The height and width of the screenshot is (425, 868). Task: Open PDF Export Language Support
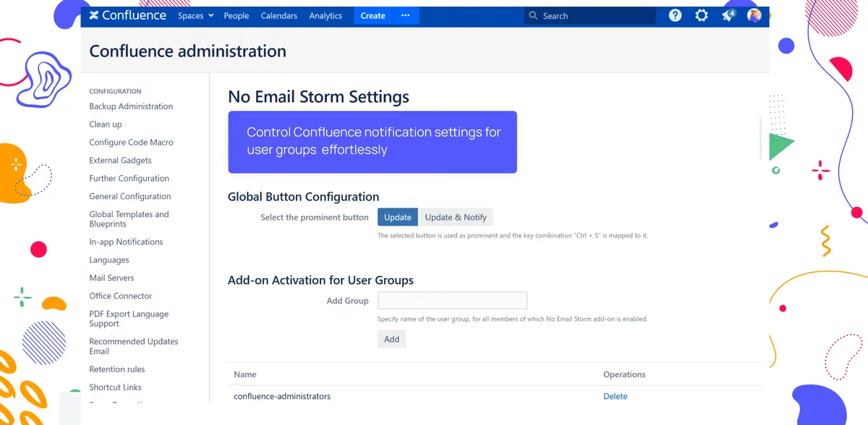coord(129,319)
